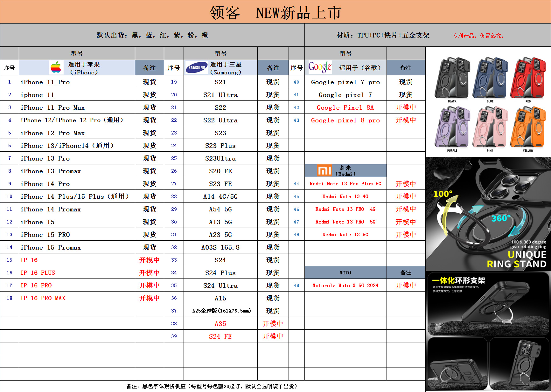Click the Apple logo in the iPhone header
551x392 pixels.
56,67
